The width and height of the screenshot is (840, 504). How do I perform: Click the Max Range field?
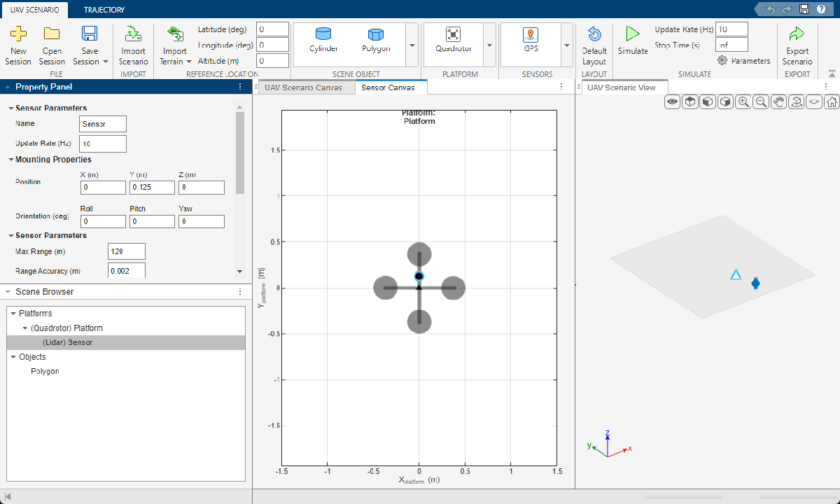[127, 251]
